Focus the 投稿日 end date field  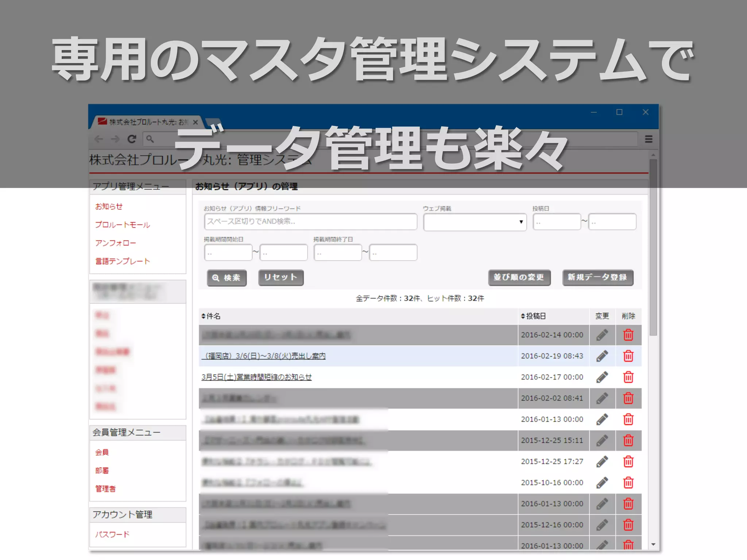612,222
